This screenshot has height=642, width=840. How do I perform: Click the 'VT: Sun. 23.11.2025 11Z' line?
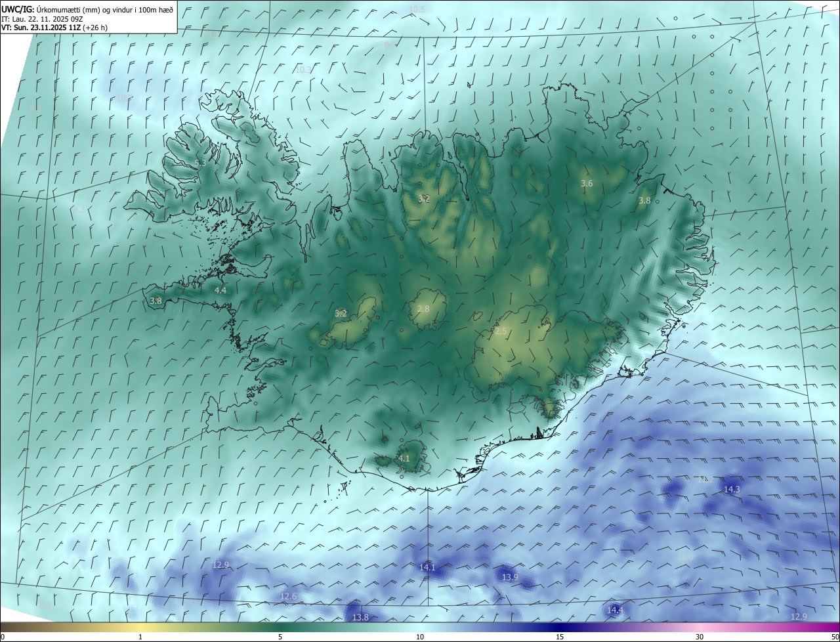(54, 28)
